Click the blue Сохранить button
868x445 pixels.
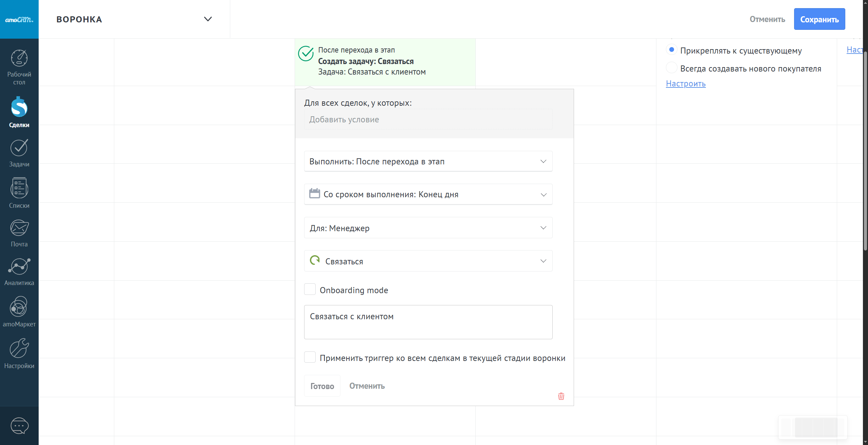pyautogui.click(x=819, y=19)
